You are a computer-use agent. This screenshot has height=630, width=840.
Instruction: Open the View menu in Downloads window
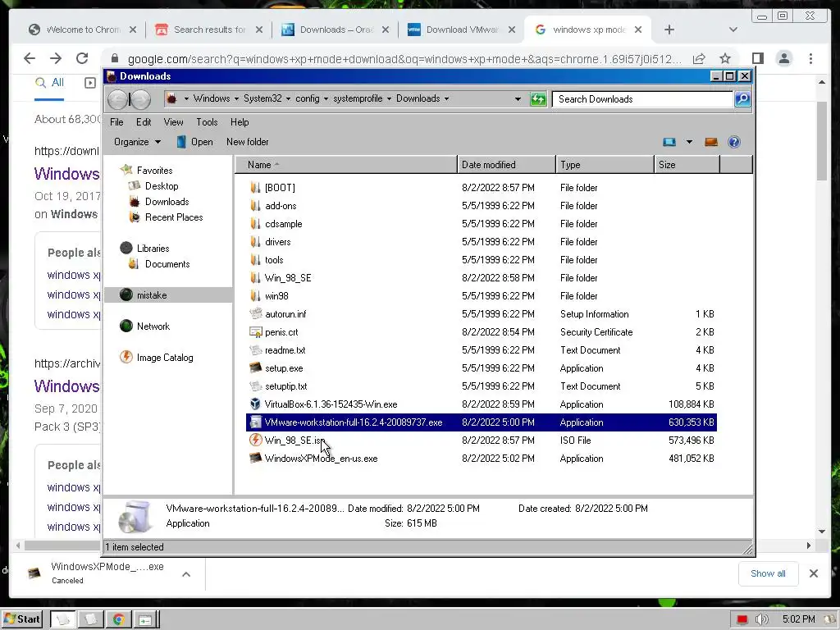[174, 122]
